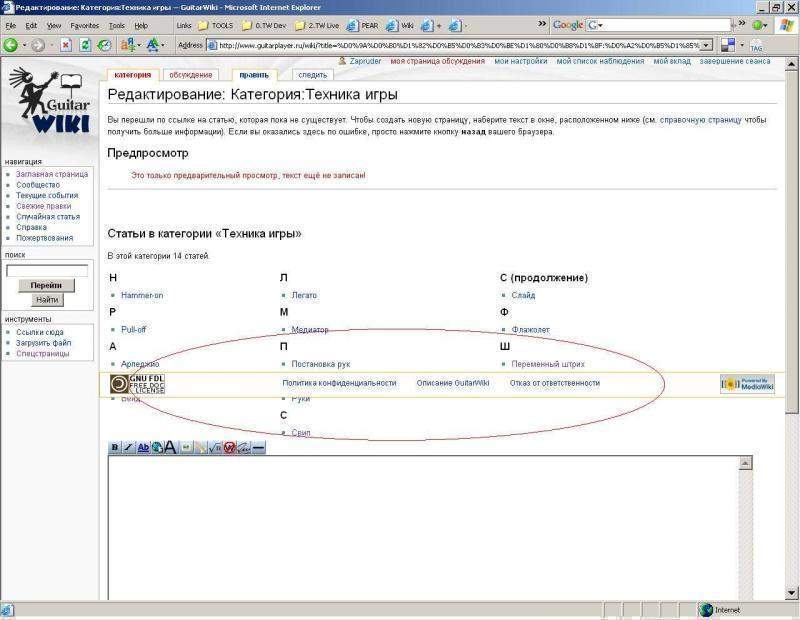Open the Help menu

click(x=141, y=26)
